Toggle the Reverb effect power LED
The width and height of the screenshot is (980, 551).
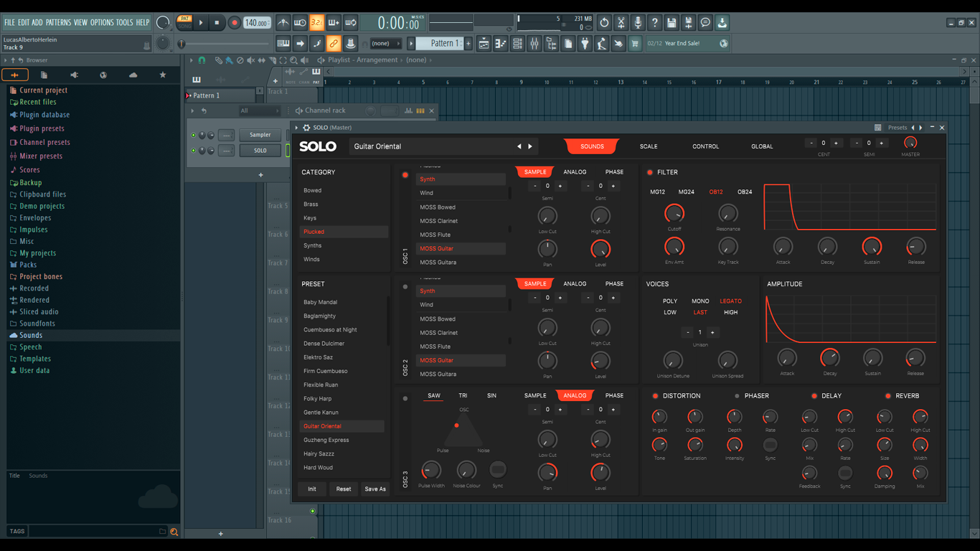tap(888, 396)
